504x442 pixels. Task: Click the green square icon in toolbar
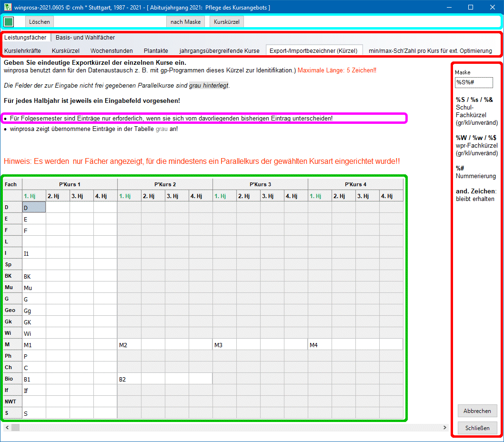click(9, 22)
